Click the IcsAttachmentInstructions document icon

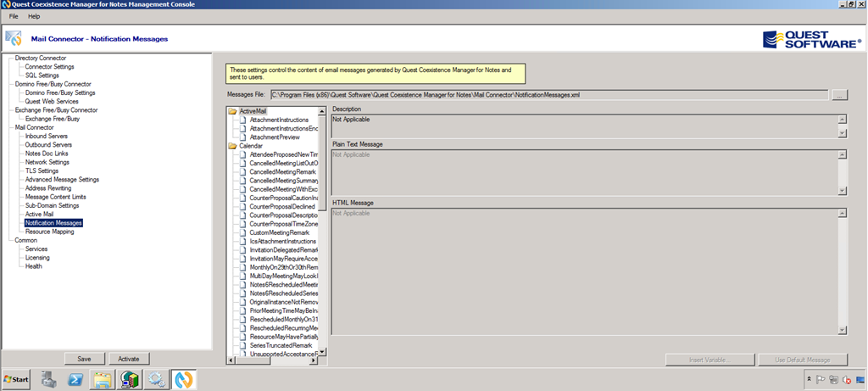pos(242,241)
